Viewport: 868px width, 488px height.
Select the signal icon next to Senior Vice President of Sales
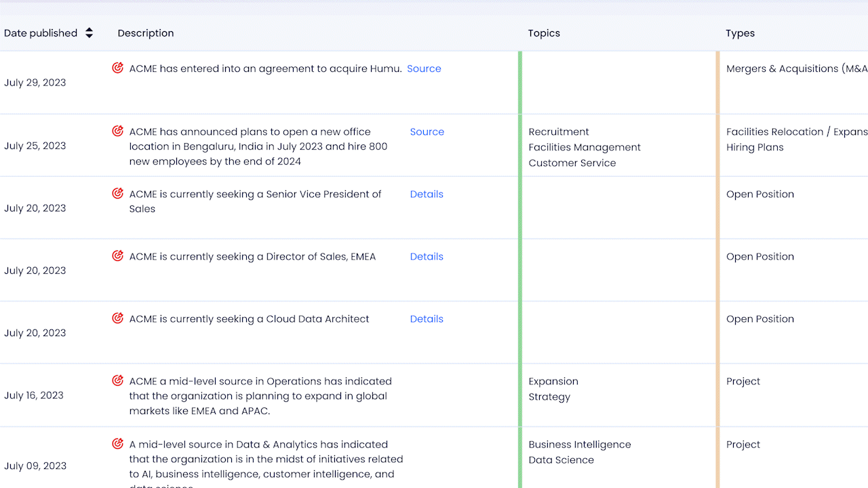(117, 193)
